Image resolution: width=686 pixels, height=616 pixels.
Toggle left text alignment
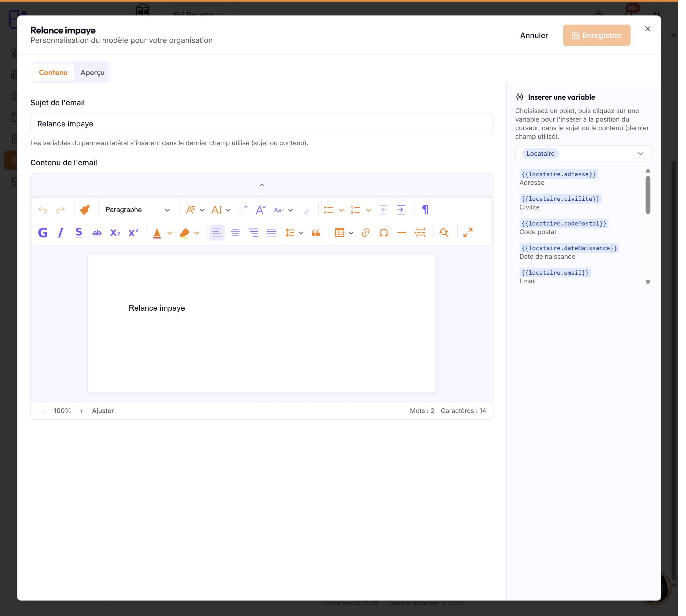click(x=217, y=233)
